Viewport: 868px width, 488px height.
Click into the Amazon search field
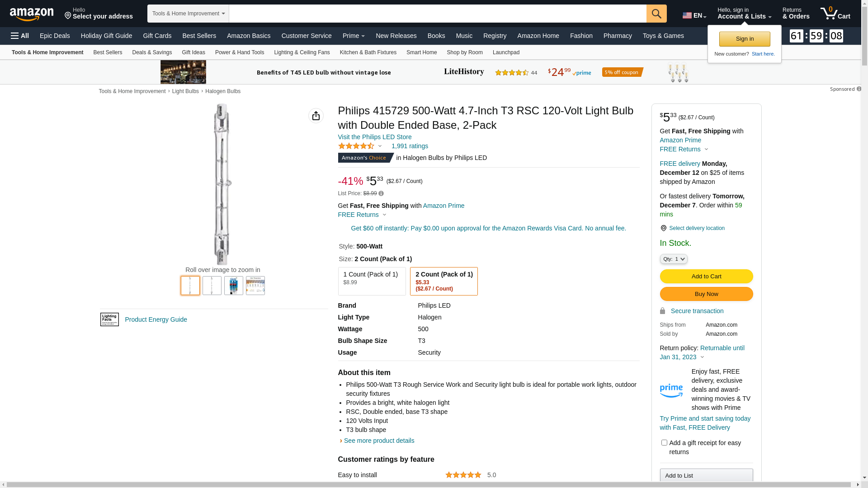pos(437,14)
